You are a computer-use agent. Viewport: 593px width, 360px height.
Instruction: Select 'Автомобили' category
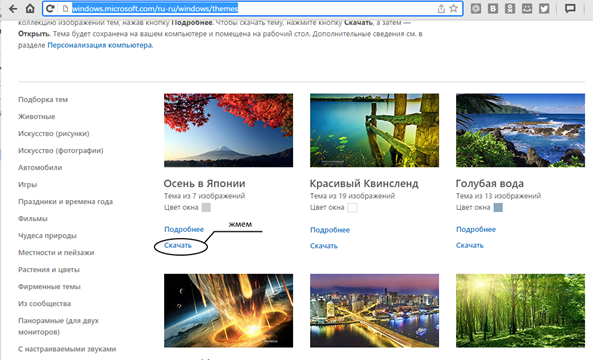pyautogui.click(x=40, y=168)
